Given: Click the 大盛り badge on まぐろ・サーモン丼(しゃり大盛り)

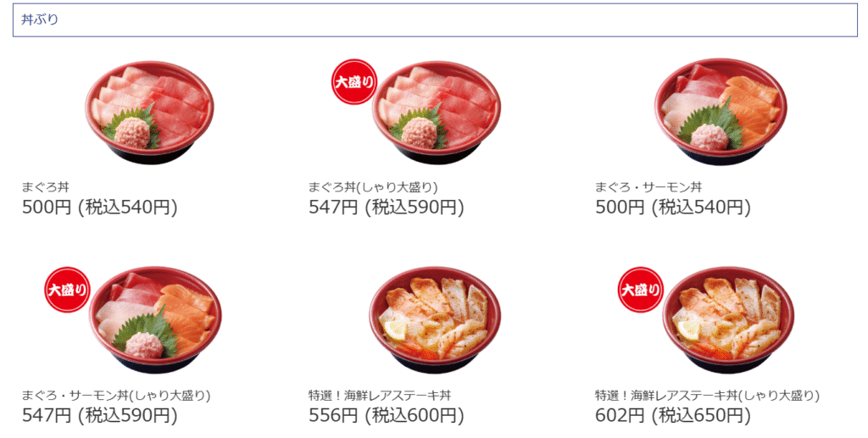Looking at the screenshot, I should pos(67,290).
